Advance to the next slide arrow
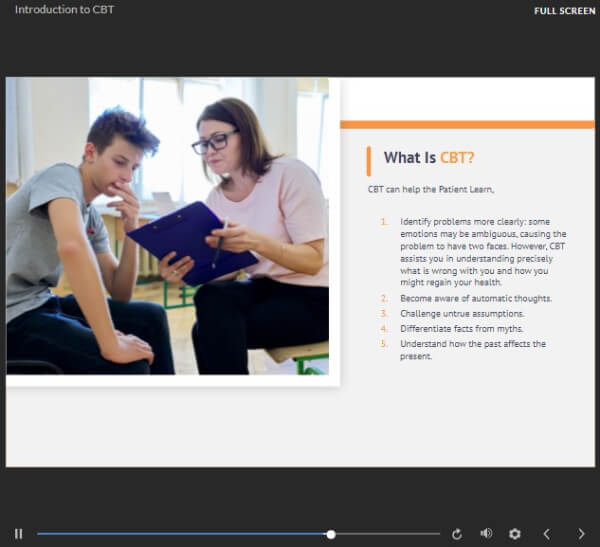The height and width of the screenshot is (547, 600). tap(581, 534)
